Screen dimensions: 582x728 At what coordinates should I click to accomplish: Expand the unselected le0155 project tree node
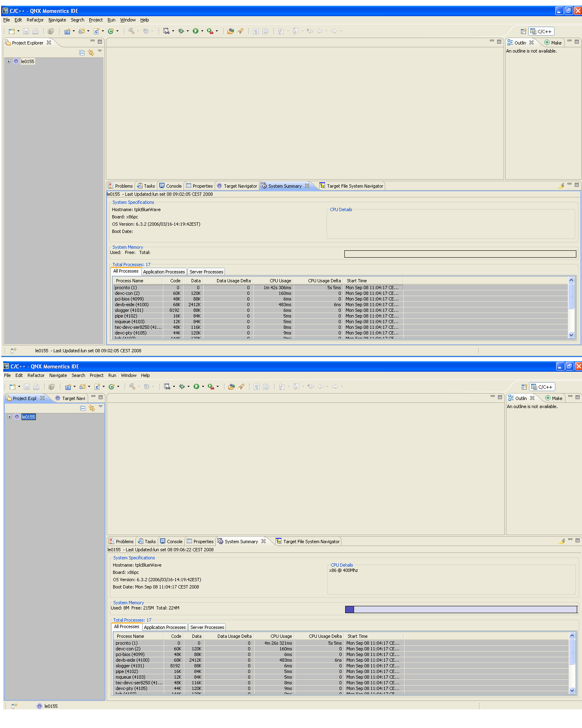click(x=8, y=61)
